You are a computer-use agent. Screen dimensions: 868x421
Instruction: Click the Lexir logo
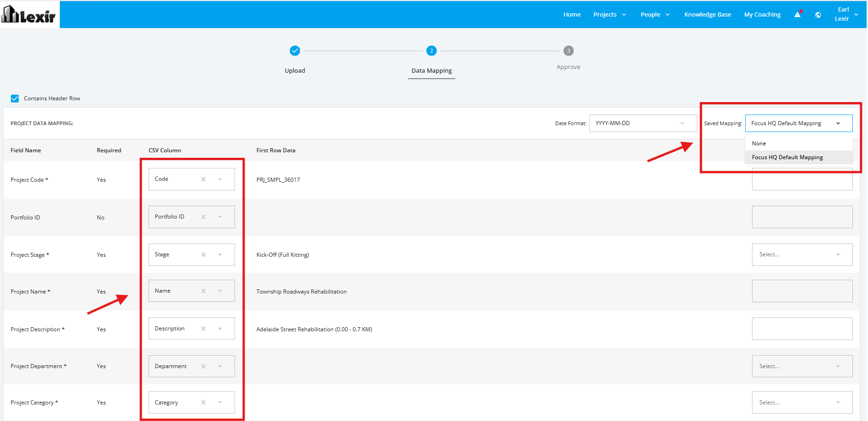coord(29,14)
